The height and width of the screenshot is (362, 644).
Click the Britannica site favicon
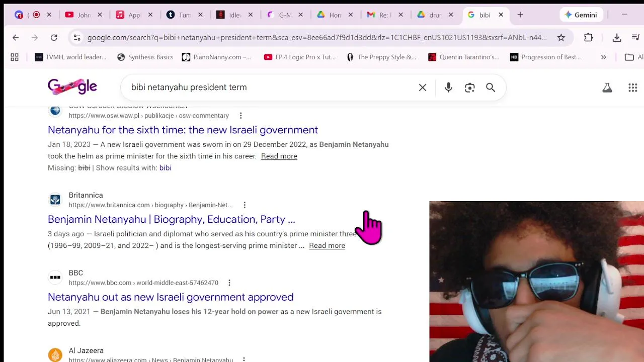click(x=55, y=200)
